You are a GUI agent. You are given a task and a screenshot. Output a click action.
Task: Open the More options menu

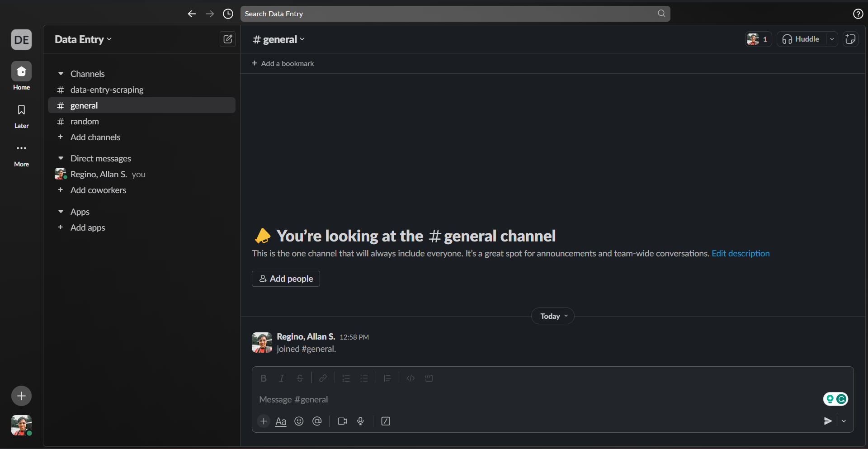[x=21, y=155]
